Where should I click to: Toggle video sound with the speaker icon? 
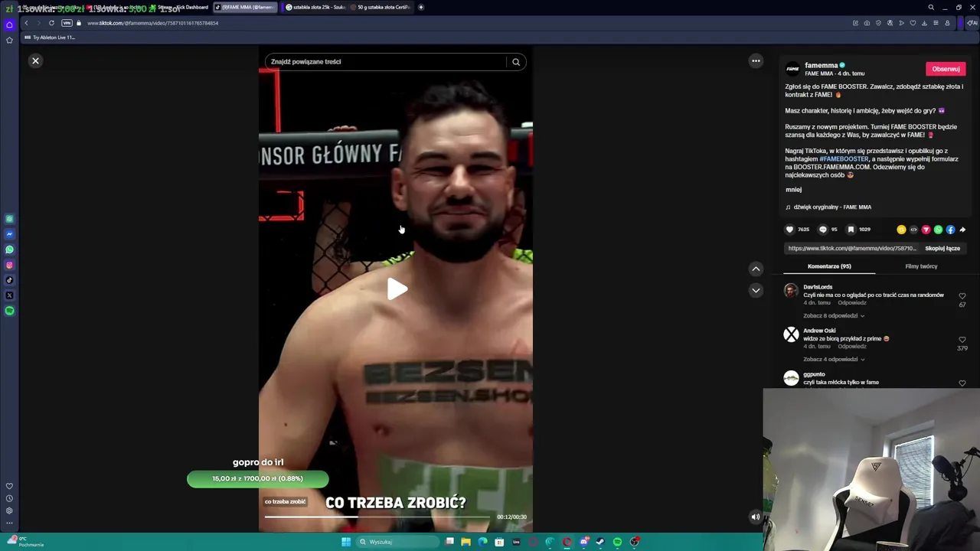point(756,517)
